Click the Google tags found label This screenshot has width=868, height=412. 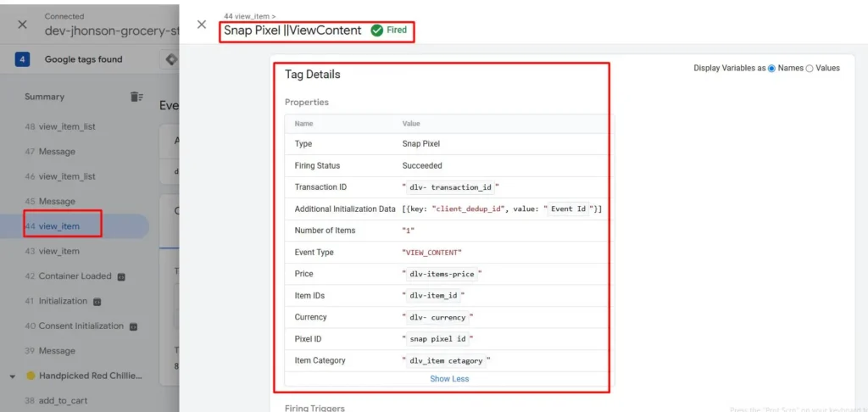84,59
